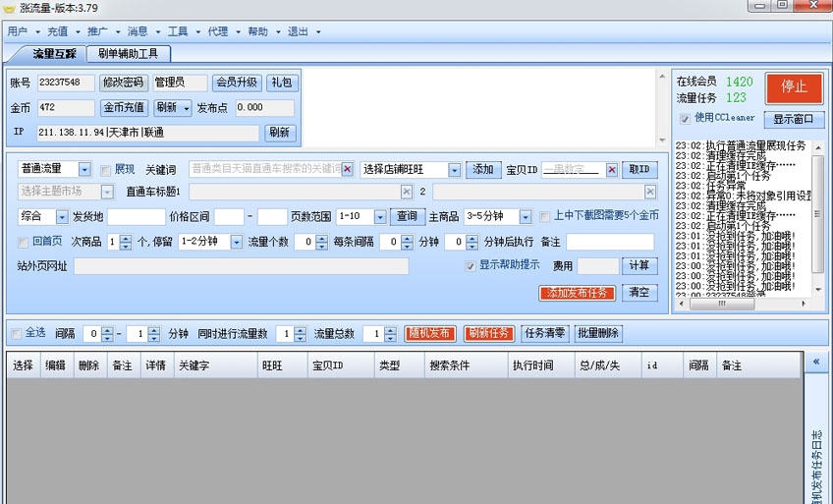The width and height of the screenshot is (833, 504).
Task: Expand the 页数范围 1-10 dropdown
Action: [x=380, y=217]
